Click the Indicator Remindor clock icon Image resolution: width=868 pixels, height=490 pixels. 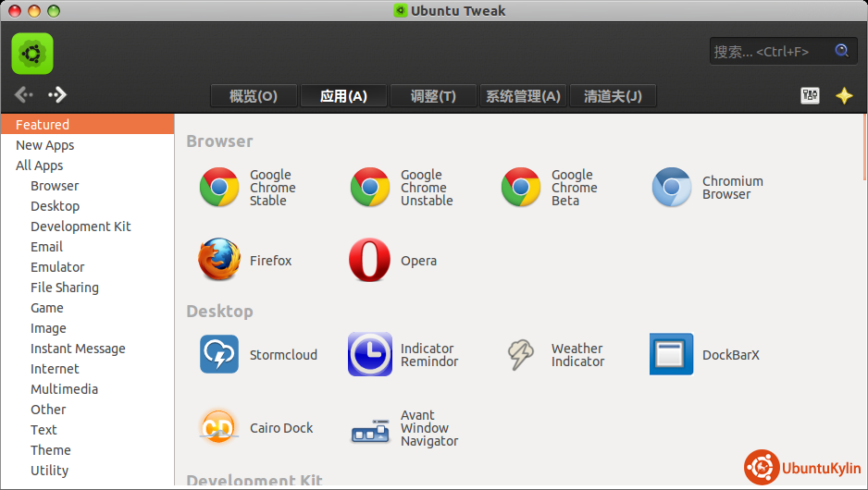point(369,354)
